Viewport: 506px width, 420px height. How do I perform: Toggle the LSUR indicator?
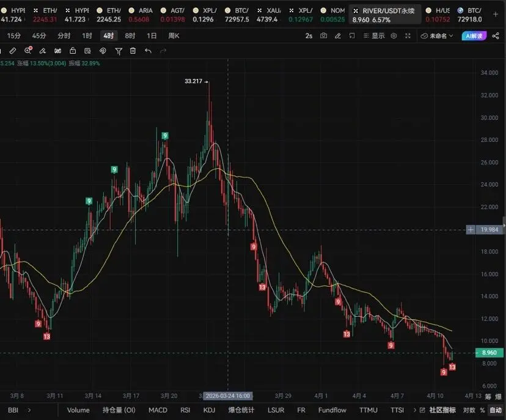(x=276, y=410)
